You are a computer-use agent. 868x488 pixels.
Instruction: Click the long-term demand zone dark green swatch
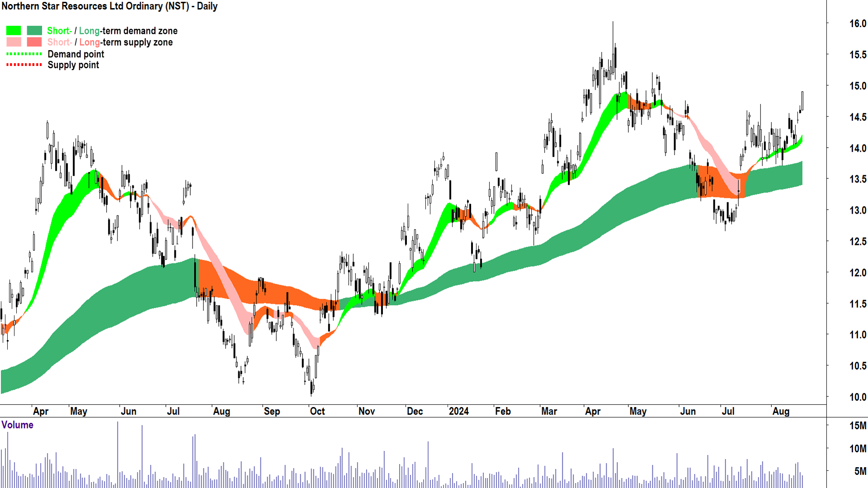tap(34, 31)
